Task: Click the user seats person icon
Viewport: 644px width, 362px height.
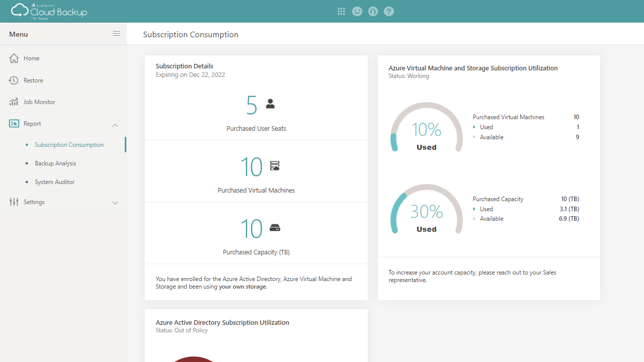Action: pos(270,104)
